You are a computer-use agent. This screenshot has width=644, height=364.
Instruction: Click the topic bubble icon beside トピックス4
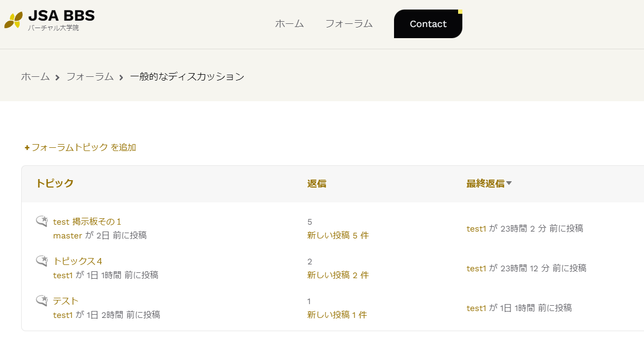[x=41, y=260]
